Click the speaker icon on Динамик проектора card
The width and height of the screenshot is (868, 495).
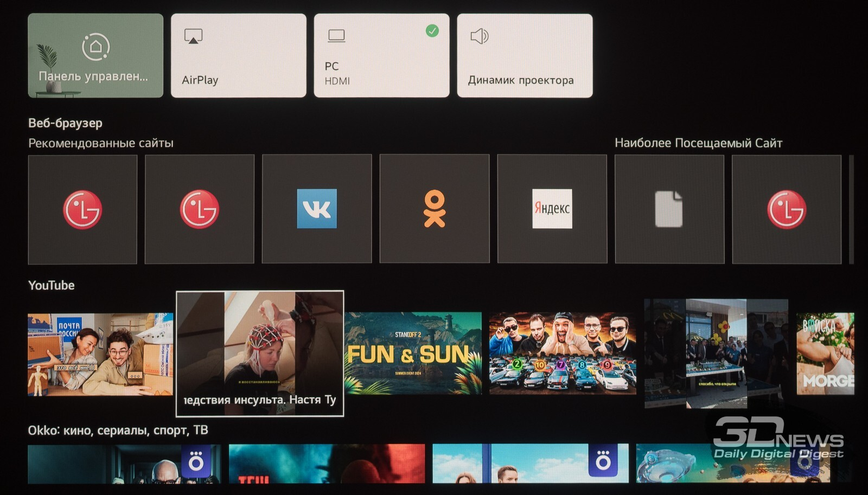tap(480, 36)
